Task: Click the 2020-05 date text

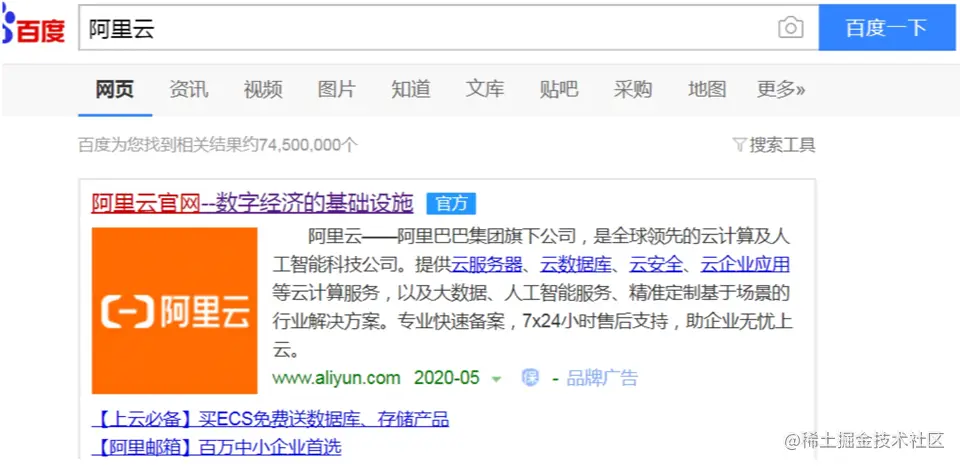Action: 447,378
